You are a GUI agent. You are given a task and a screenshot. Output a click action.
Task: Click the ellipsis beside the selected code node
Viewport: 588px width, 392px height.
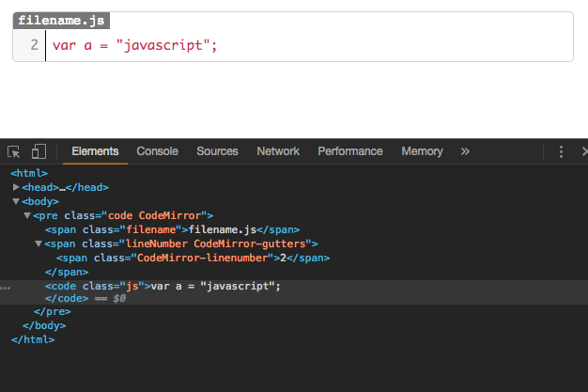point(6,289)
